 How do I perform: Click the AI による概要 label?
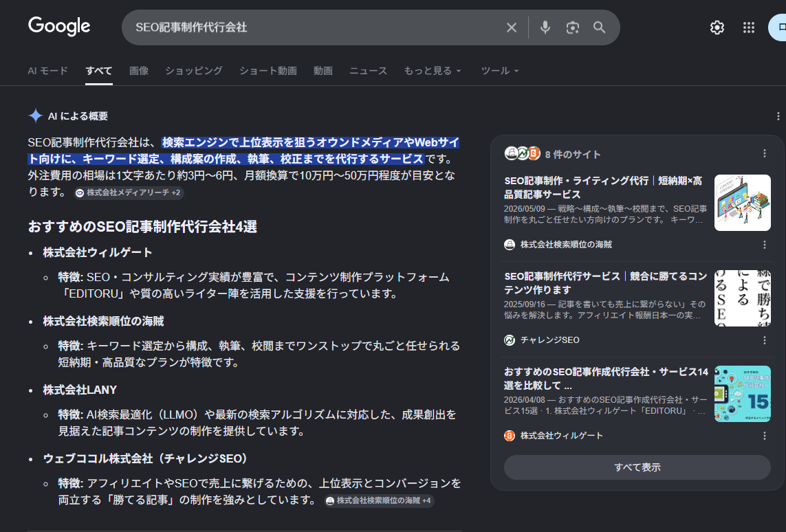point(78,116)
